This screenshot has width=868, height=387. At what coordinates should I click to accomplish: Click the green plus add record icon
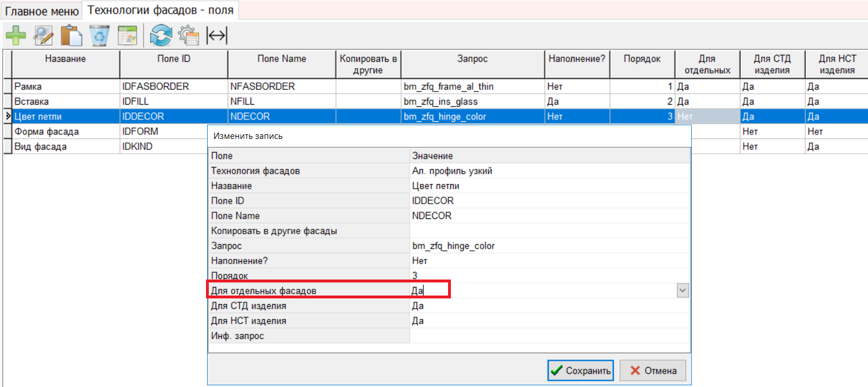pos(16,35)
